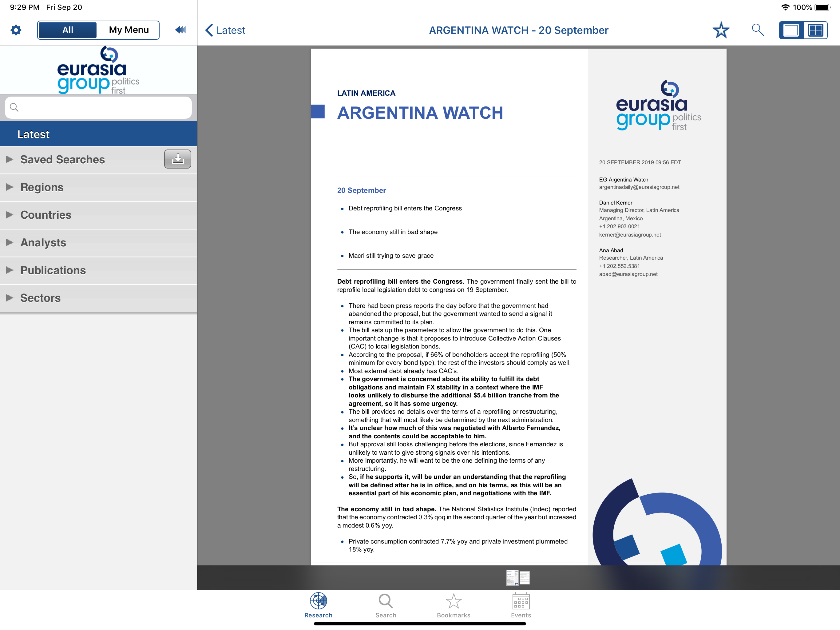Viewport: 840px width, 630px height.
Task: Open in-document search magnifier in header
Action: pos(758,30)
